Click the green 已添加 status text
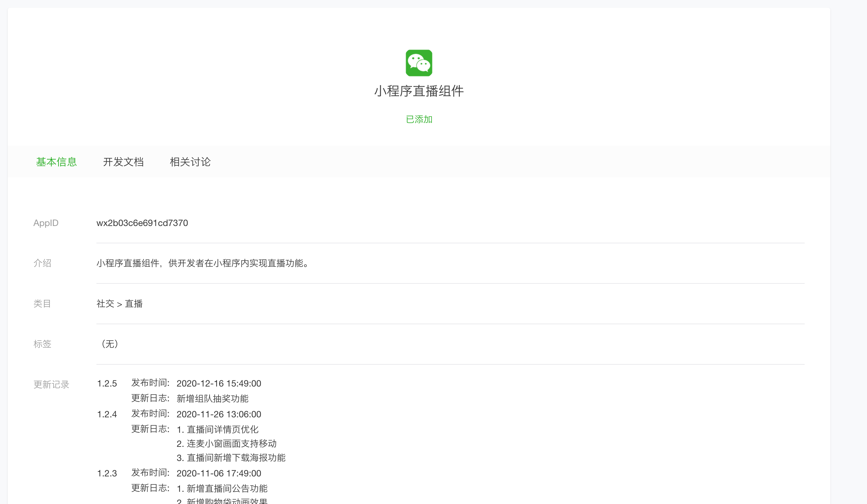 419,119
